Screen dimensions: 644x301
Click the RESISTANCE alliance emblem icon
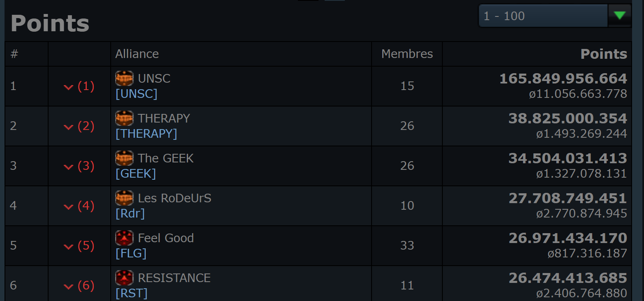(124, 278)
